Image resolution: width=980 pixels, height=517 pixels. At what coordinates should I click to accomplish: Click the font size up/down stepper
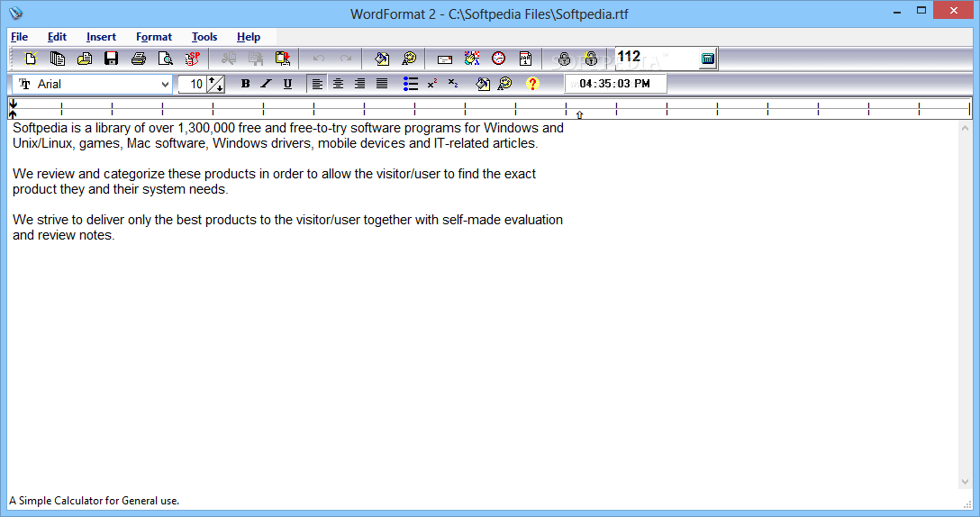pos(215,85)
